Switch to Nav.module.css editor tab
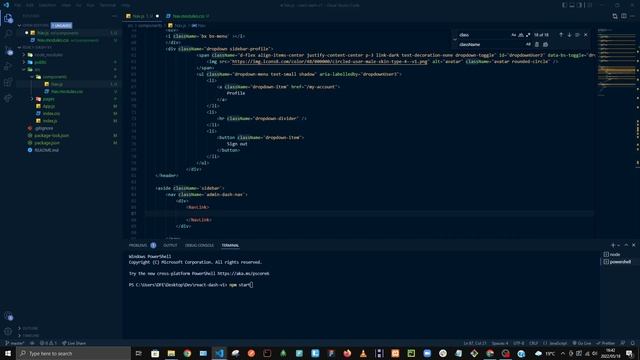640x360 pixels. 187,16
